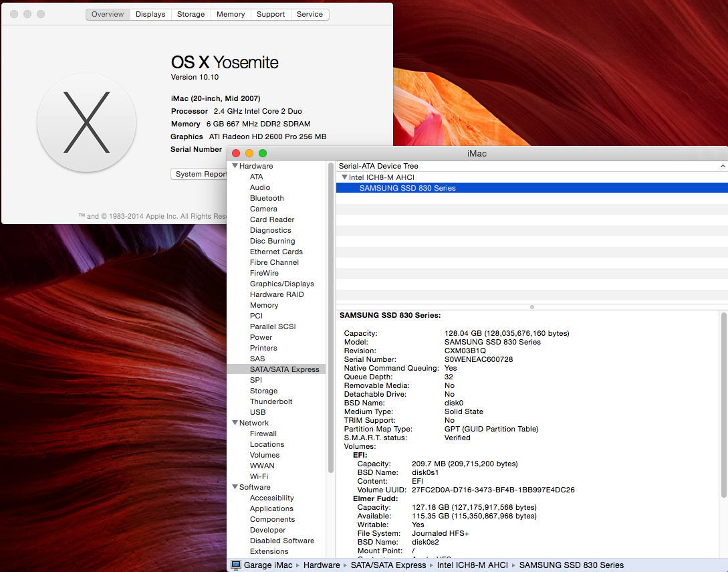Select SATA/SATA Express in the sidebar
The width and height of the screenshot is (728, 572).
coord(276,369)
